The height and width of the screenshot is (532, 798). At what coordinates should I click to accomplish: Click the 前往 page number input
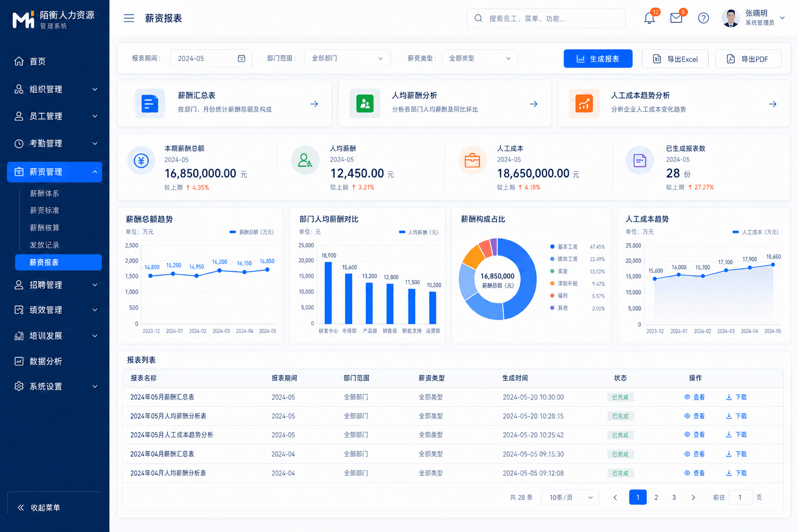740,497
